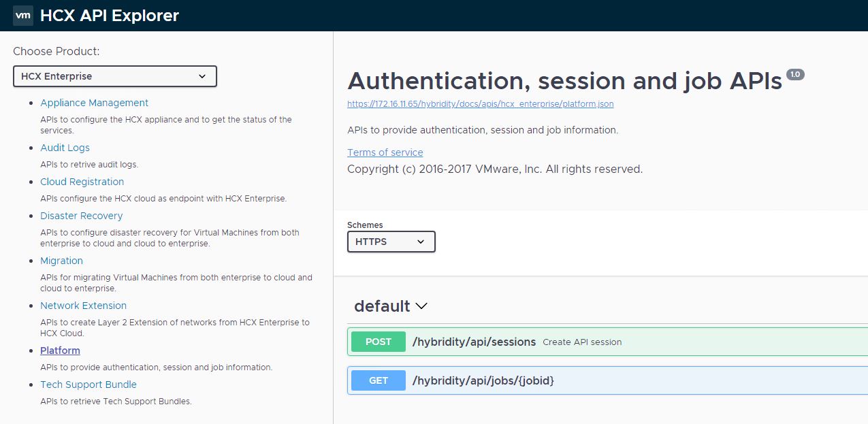Expand the /hybridity/api/jobs/{jobid} endpoint path
Viewport: 868px width, 424px height.
(x=483, y=380)
